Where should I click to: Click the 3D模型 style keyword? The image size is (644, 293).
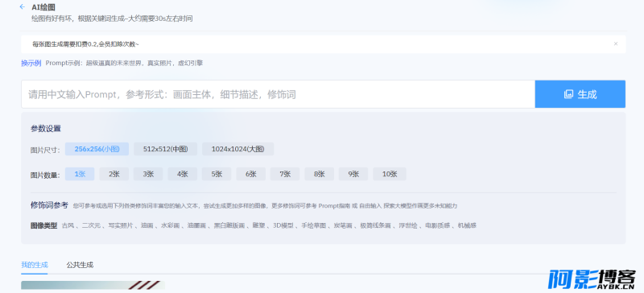point(283,225)
